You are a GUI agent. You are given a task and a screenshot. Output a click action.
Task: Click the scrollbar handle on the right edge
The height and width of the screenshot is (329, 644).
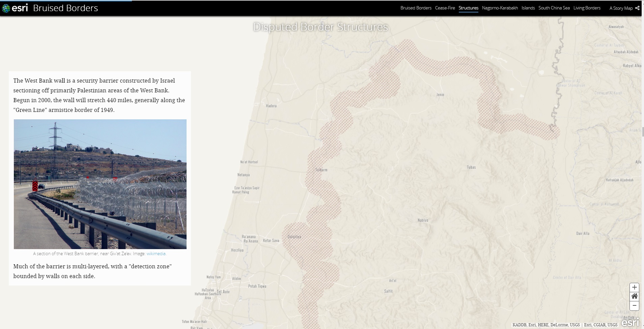643,131
